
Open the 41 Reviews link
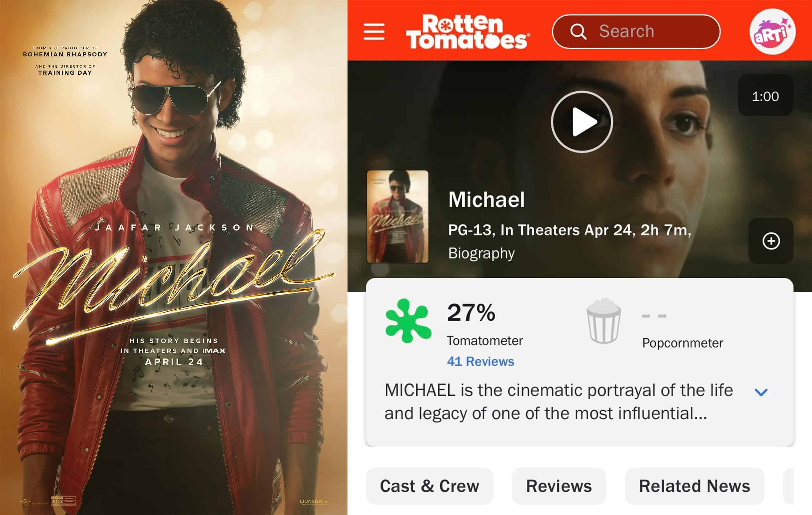click(480, 361)
